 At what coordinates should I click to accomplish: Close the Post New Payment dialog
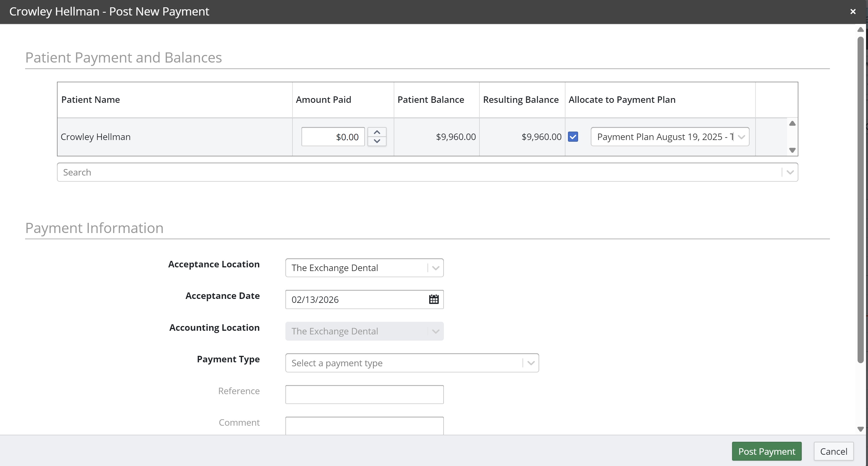(x=853, y=12)
